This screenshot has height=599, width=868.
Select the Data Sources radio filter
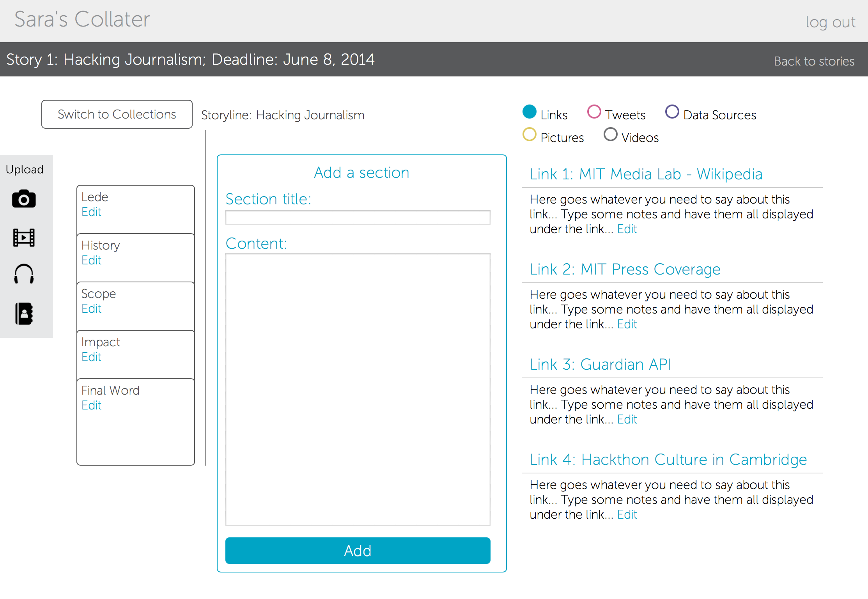(x=672, y=112)
